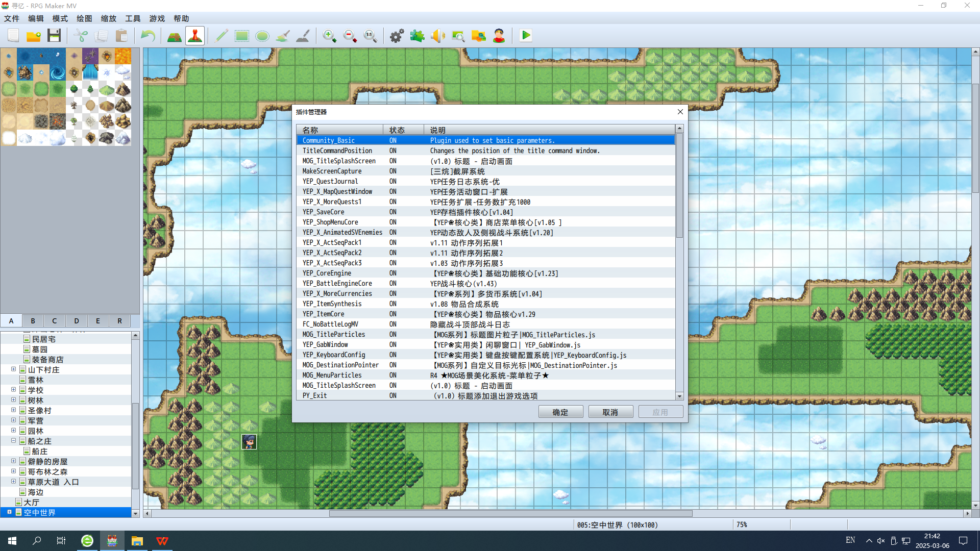Screen dimensions: 980x551
Task: Expand the 军营 map tree node
Action: (x=14, y=420)
